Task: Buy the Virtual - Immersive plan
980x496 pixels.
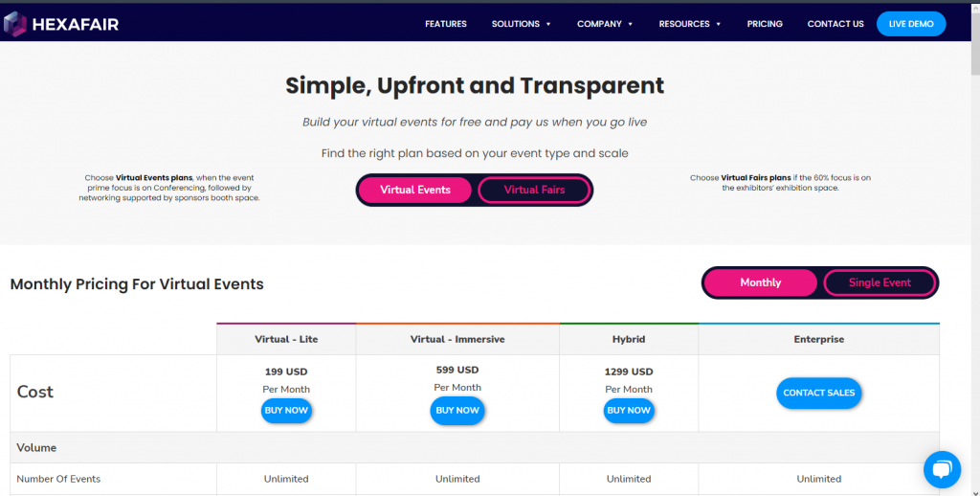Action: point(457,411)
